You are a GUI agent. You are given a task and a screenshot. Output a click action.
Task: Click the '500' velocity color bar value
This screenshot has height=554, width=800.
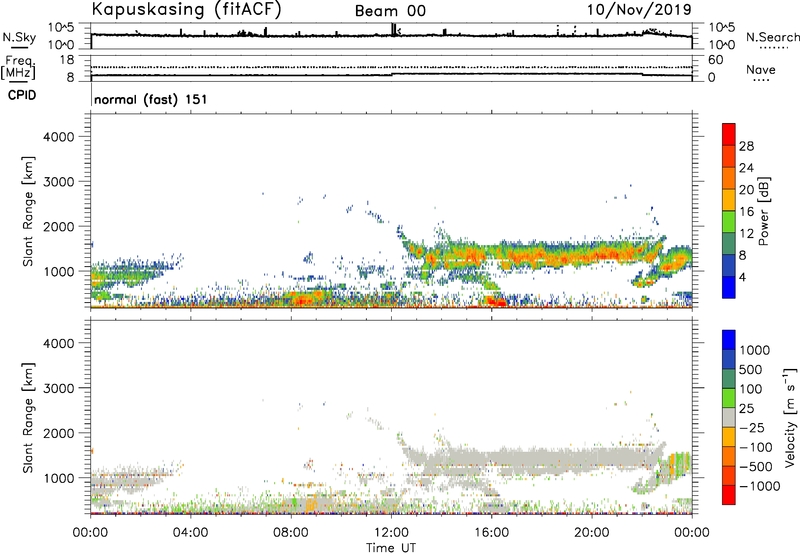click(x=750, y=369)
